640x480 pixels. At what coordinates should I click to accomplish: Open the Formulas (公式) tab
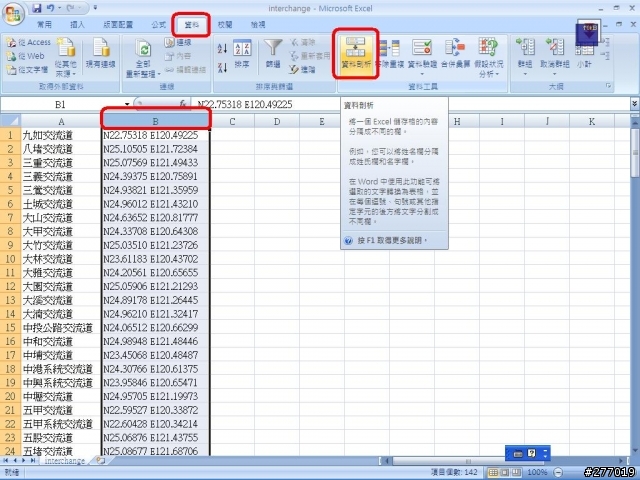pyautogui.click(x=158, y=25)
